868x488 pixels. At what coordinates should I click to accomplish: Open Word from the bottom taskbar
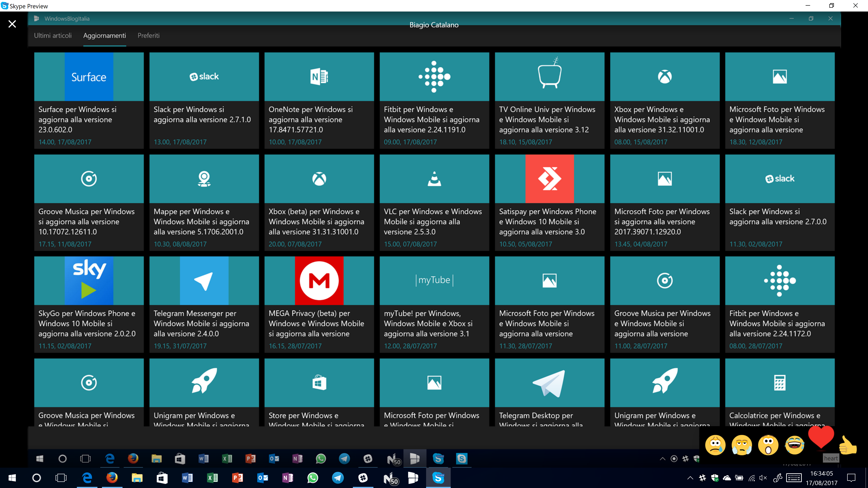[187, 478]
